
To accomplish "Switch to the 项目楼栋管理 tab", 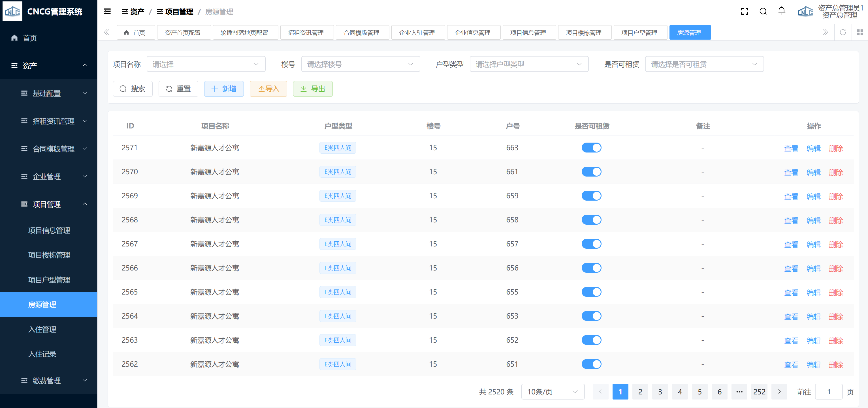I will click(x=584, y=33).
